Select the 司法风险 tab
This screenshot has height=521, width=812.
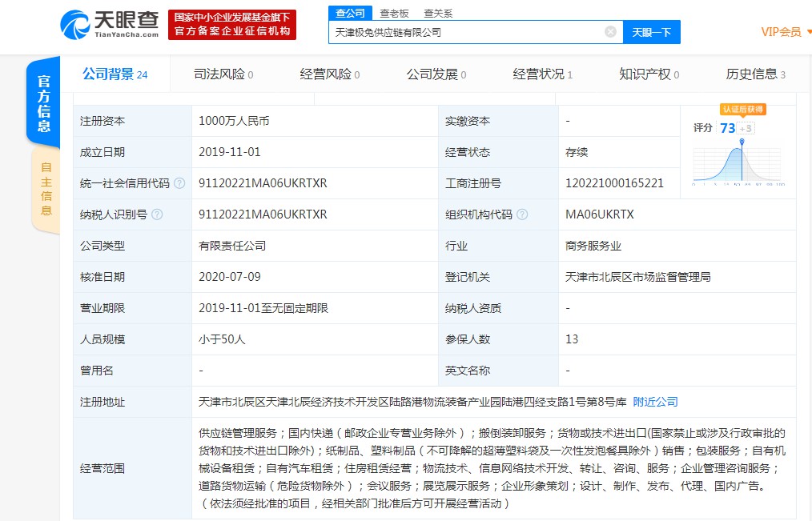[223, 74]
